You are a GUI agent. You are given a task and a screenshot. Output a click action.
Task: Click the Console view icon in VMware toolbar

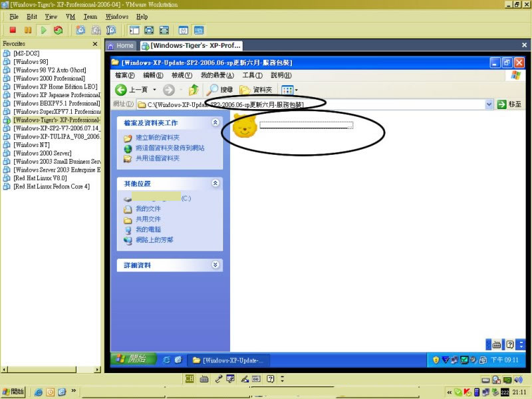199,30
